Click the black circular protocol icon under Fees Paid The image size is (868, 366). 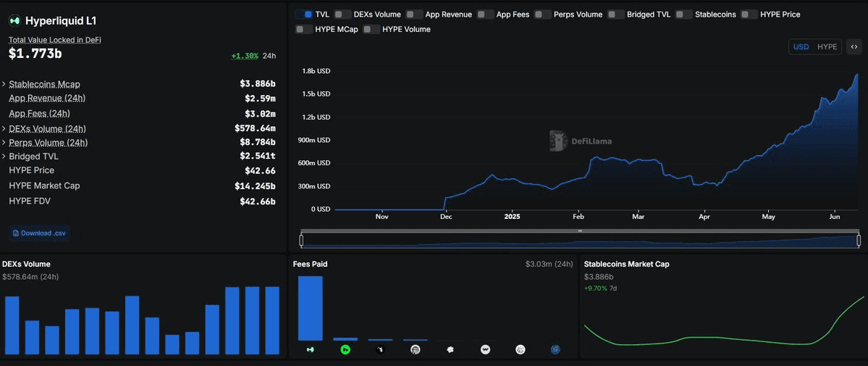(380, 349)
